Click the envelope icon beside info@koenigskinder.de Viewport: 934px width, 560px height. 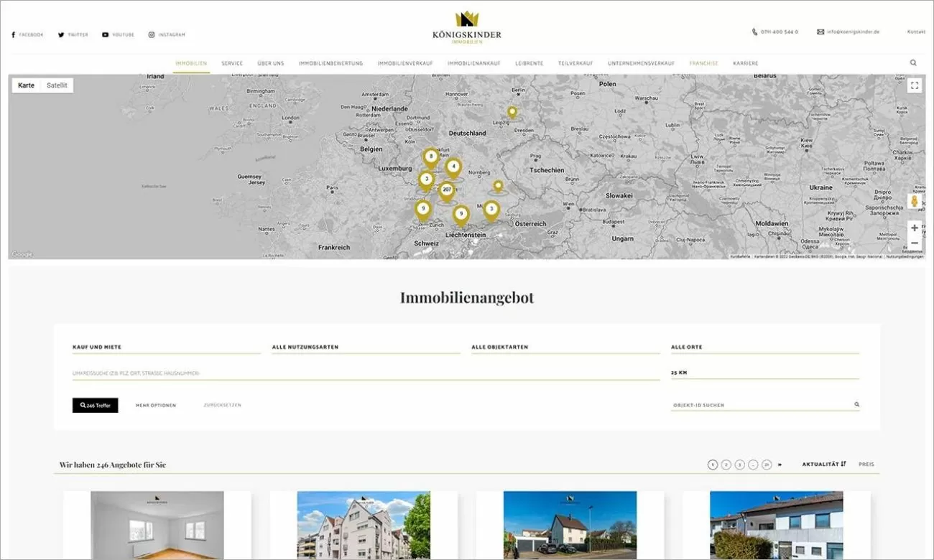click(x=820, y=32)
